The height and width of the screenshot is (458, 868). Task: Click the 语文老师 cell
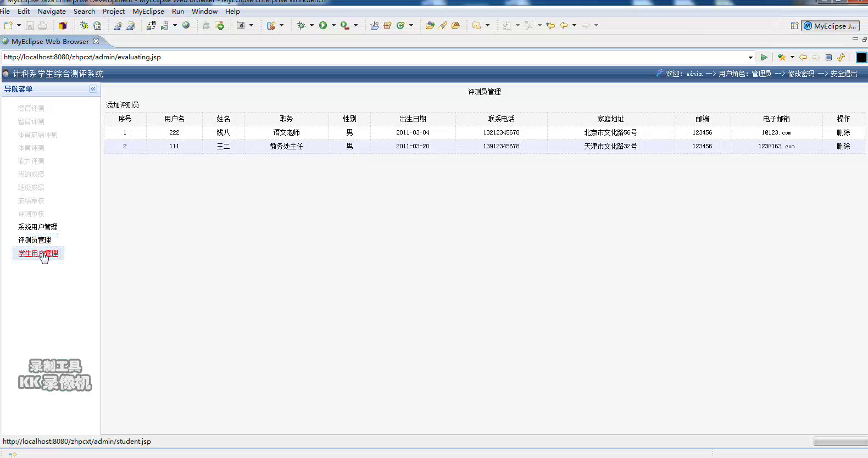pyautogui.click(x=286, y=132)
